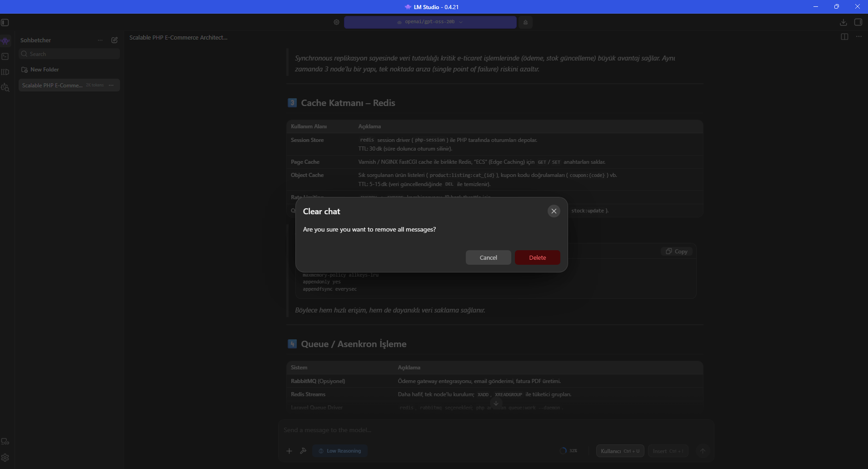Open the downloads panel icon at top right
The height and width of the screenshot is (469, 868).
(x=843, y=22)
